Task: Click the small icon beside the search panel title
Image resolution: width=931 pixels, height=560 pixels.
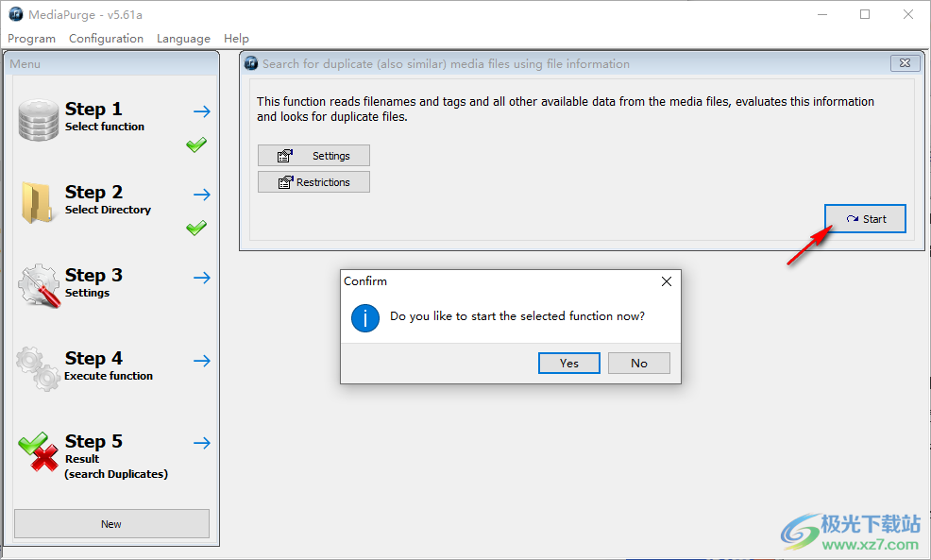Action: click(x=251, y=63)
